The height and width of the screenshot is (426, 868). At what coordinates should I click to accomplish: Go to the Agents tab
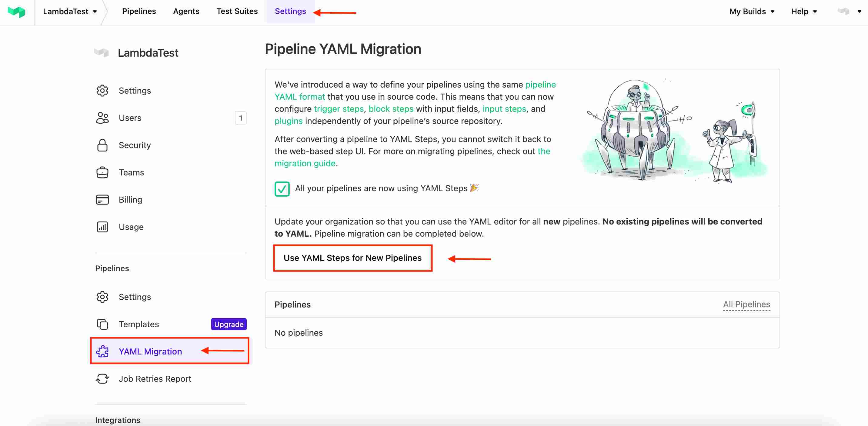[x=186, y=12]
